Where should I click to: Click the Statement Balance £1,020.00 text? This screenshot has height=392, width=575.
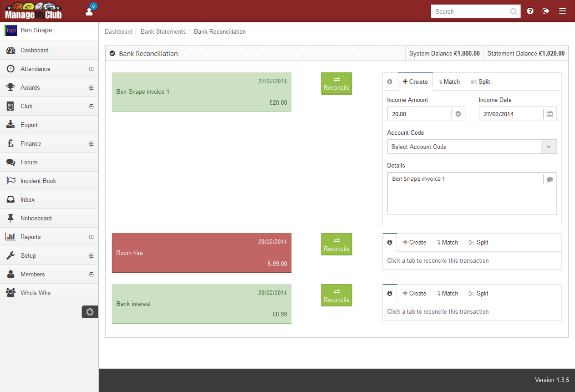click(526, 53)
